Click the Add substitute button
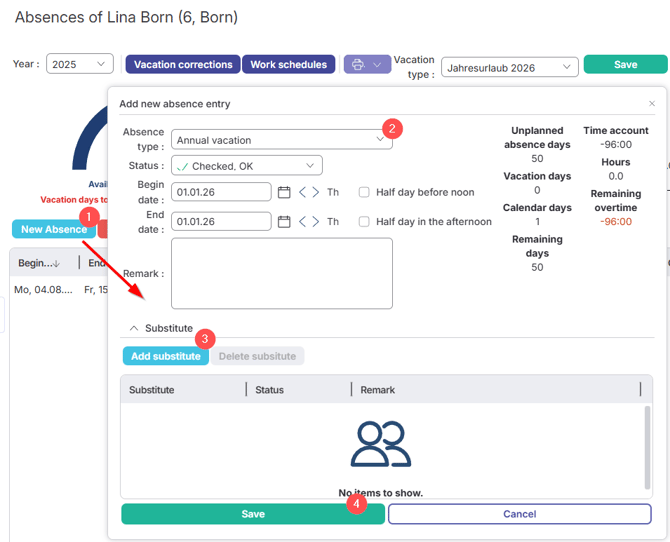 [165, 356]
